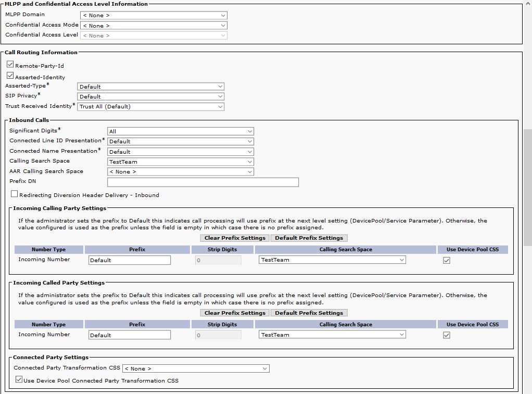Select the Trust Received Identity dropdown
This screenshot has height=394, width=532.
[150, 106]
